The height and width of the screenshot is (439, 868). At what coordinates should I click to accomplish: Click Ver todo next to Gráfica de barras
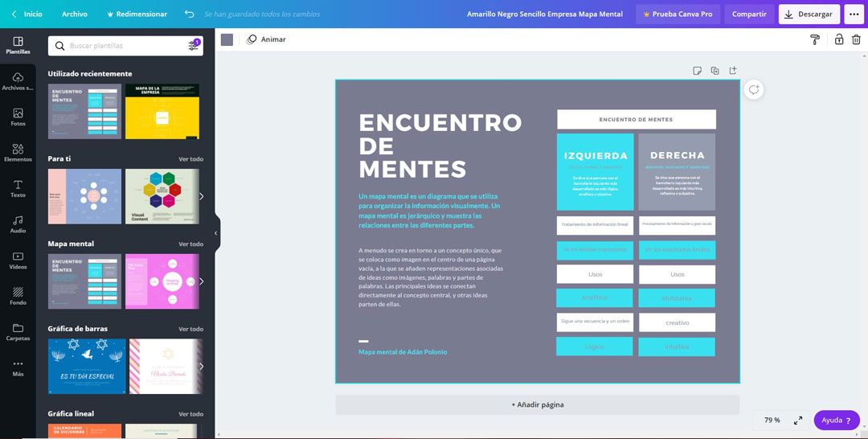click(x=191, y=329)
